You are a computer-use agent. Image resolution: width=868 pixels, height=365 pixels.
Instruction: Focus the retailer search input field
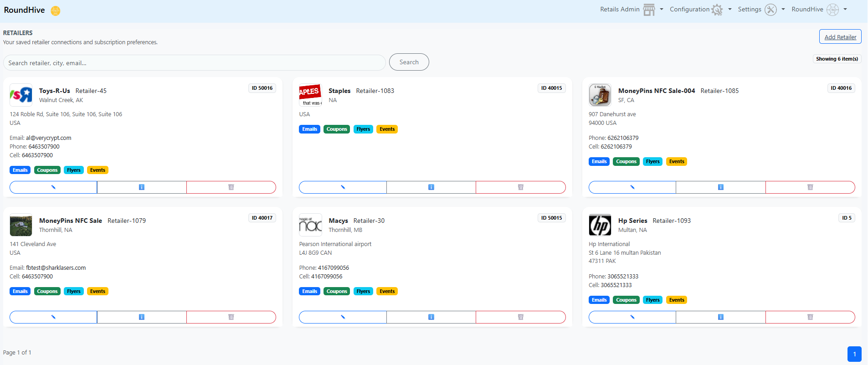click(x=194, y=63)
